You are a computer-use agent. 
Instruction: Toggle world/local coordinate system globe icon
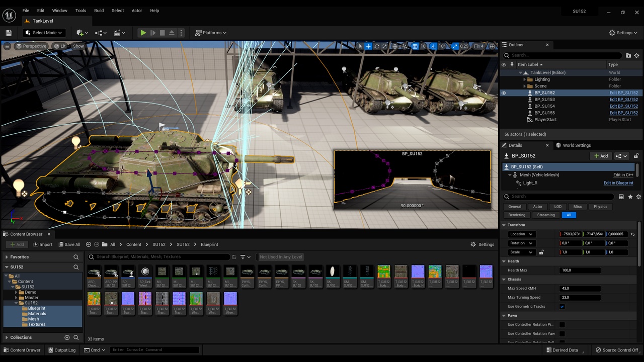(x=395, y=46)
